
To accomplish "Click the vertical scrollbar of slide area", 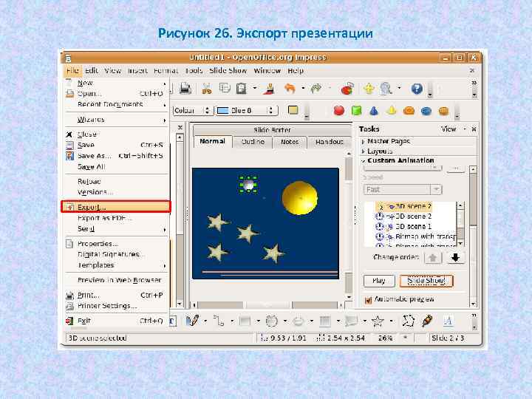I will [349, 225].
